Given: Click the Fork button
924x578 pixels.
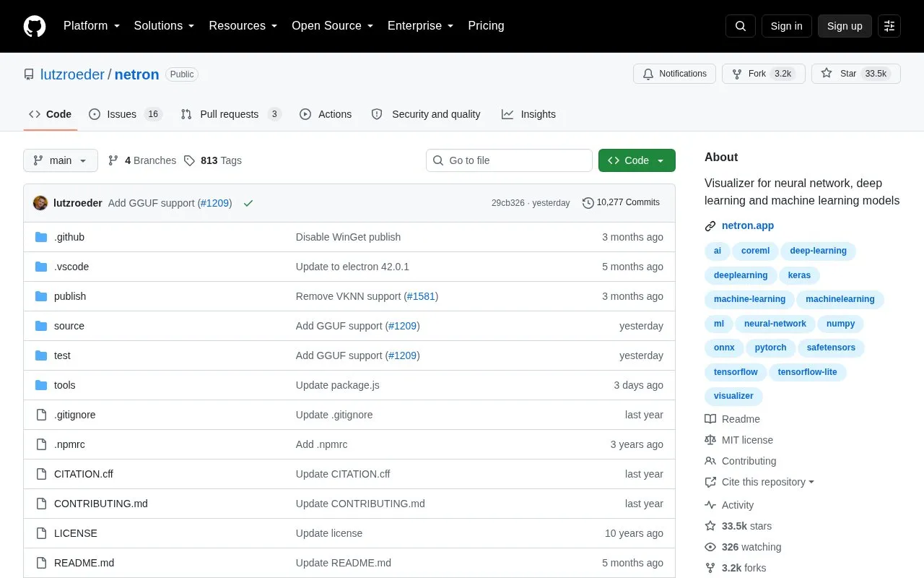Looking at the screenshot, I should 764,74.
